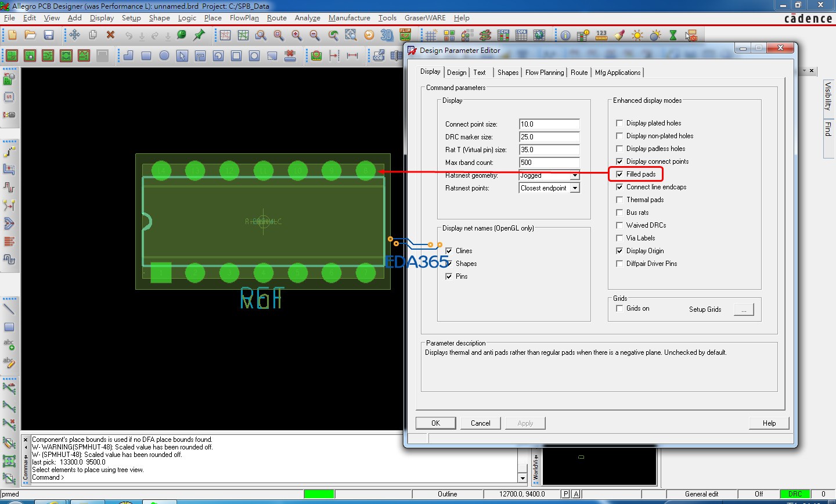Click the blue Show Element info icon
836x504 pixels.
(x=565, y=35)
